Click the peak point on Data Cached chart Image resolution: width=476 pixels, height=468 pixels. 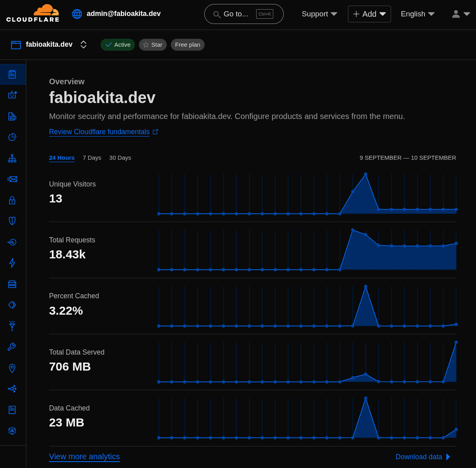coord(365,398)
